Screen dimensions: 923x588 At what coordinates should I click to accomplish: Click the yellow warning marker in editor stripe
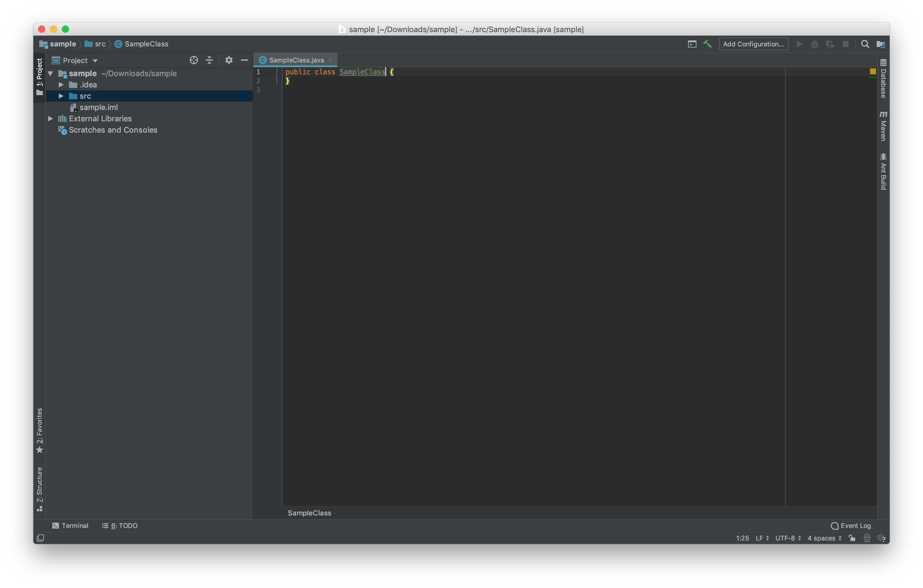click(x=873, y=71)
